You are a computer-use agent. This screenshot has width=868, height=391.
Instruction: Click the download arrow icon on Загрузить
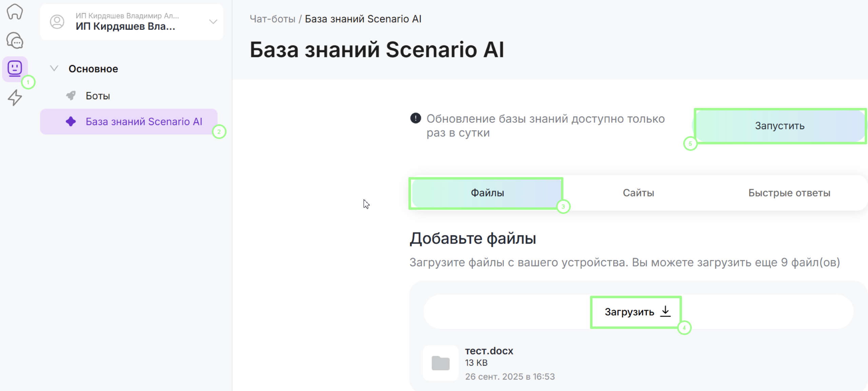pos(666,311)
